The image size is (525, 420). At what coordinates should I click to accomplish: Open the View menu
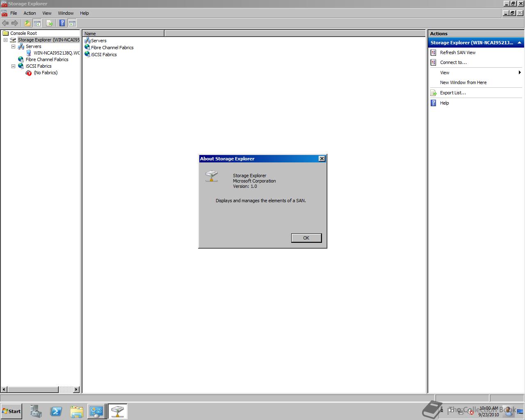pos(47,13)
